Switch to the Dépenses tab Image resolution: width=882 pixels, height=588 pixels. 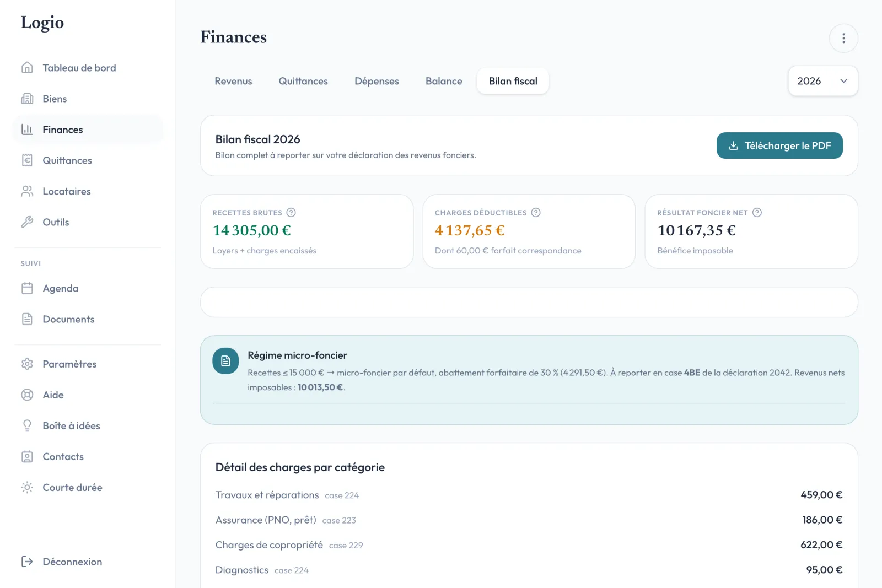377,81
